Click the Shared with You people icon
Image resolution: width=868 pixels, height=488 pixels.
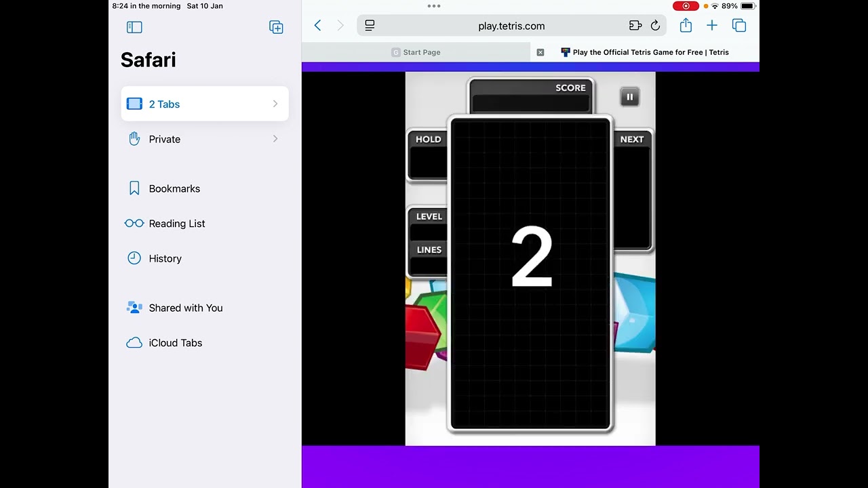134,308
